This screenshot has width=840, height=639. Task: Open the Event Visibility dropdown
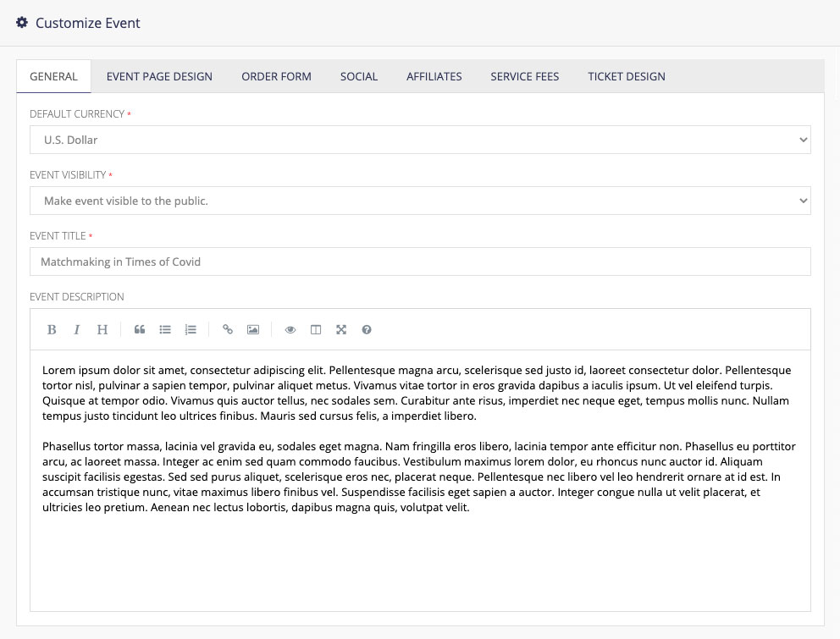[x=420, y=201]
